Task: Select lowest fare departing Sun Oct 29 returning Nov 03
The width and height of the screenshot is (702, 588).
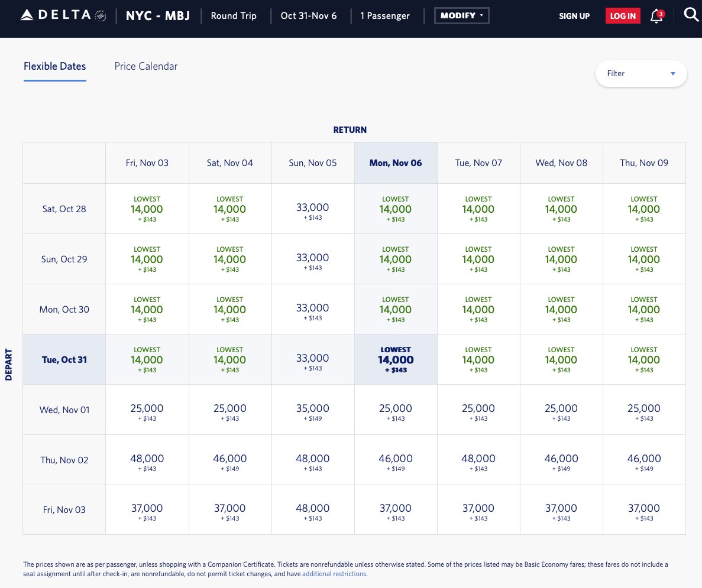Action: coord(147,258)
